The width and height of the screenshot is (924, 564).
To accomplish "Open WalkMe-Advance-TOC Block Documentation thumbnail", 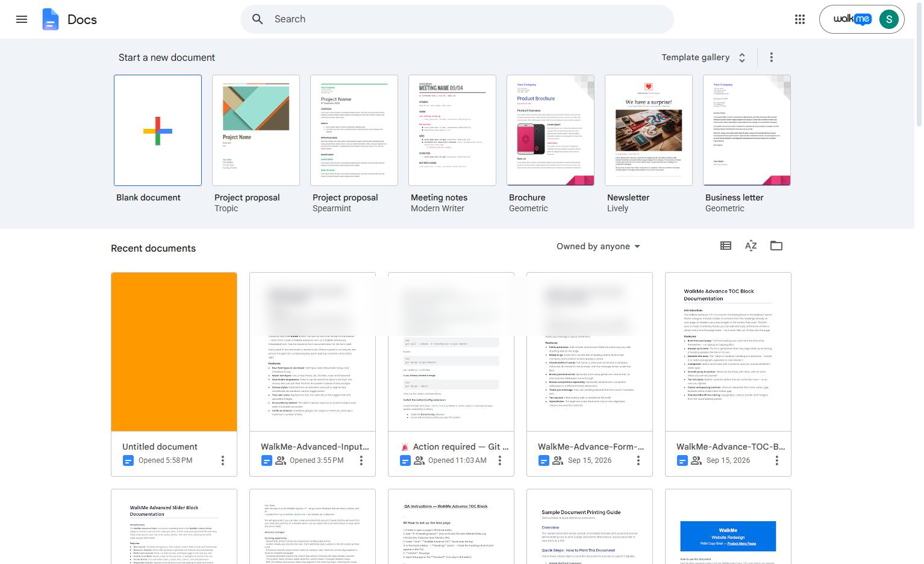I will [728, 352].
